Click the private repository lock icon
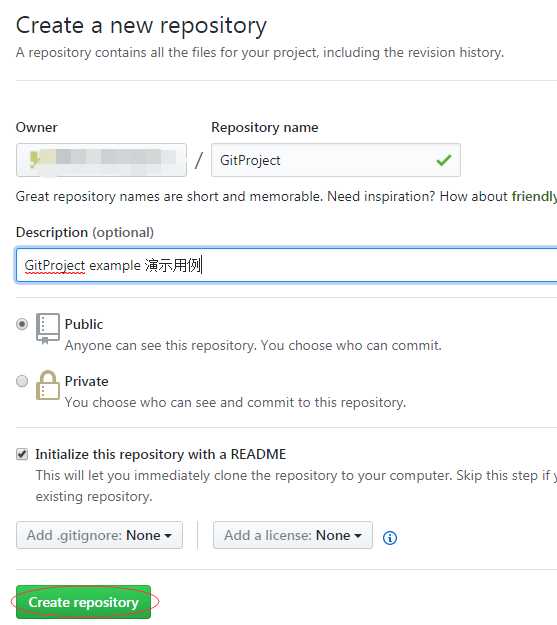The height and width of the screenshot is (625, 557). click(x=47, y=385)
